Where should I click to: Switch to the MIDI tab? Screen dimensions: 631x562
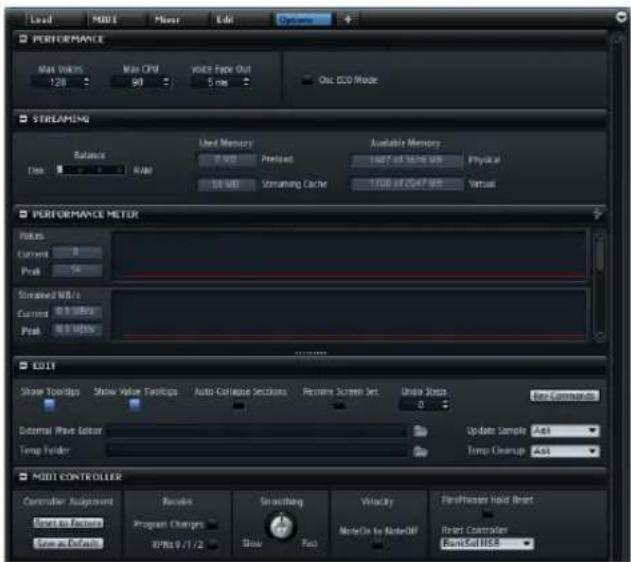[105, 19]
